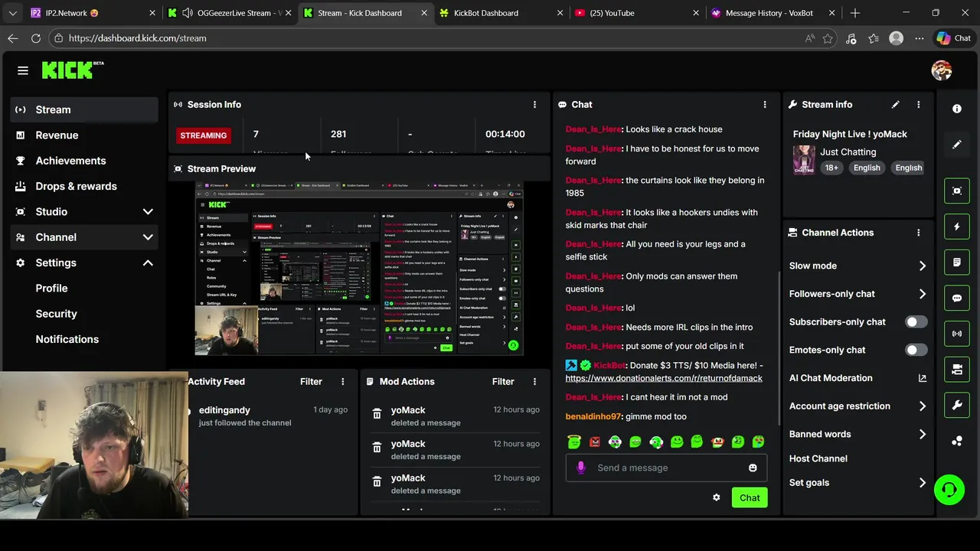Collapse the Settings sidebar section
This screenshot has width=980, height=551.
148,262
